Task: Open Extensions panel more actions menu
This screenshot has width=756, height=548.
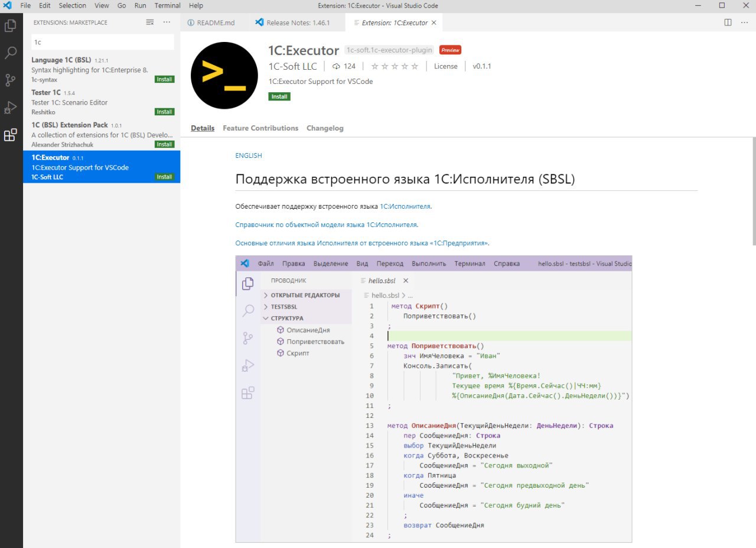Action: [167, 22]
